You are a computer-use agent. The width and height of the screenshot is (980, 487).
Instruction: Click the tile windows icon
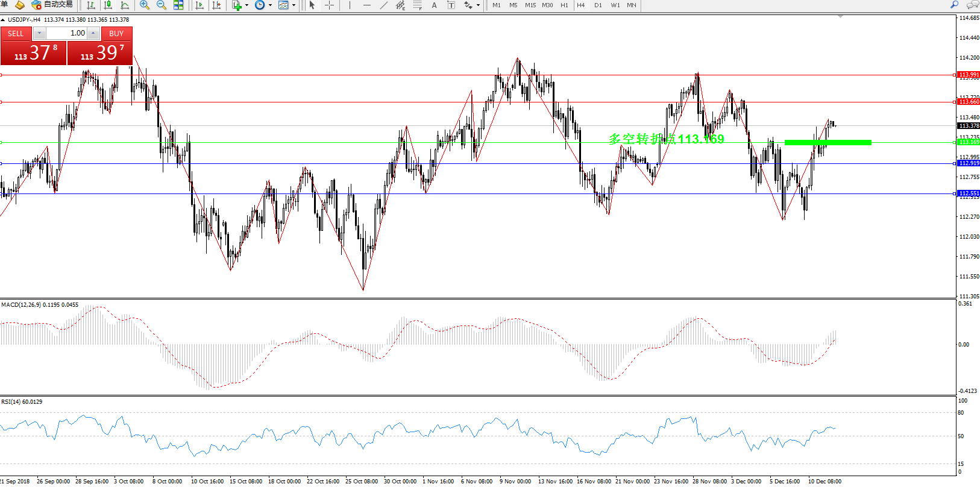point(178,5)
